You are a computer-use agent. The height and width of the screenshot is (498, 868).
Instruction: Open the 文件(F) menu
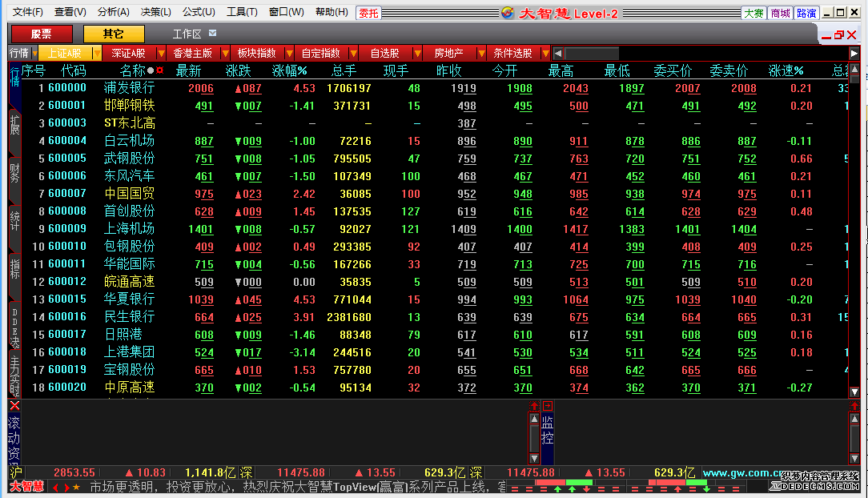pyautogui.click(x=28, y=12)
